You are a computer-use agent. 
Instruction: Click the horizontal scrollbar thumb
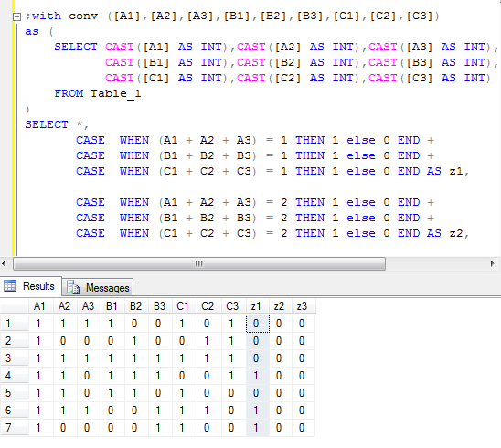point(199,263)
